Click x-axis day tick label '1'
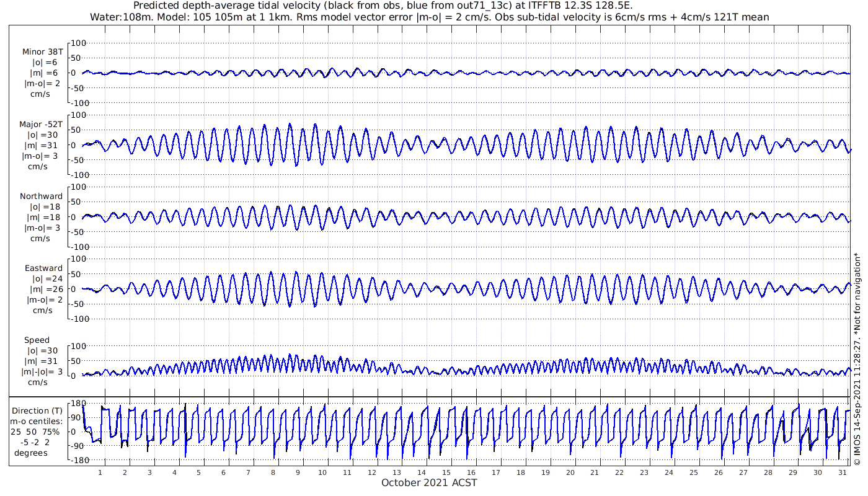Image resolution: width=868 pixels, height=496 pixels. coord(100,472)
